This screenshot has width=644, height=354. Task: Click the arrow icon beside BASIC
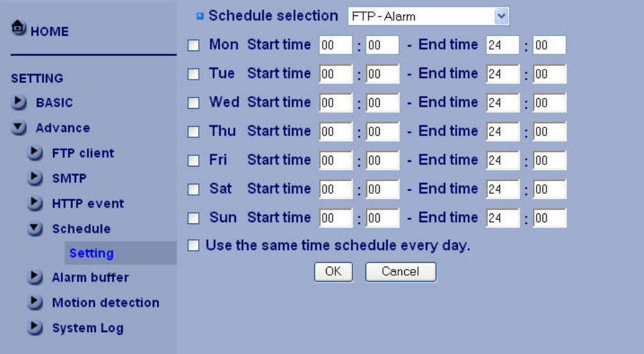(19, 103)
